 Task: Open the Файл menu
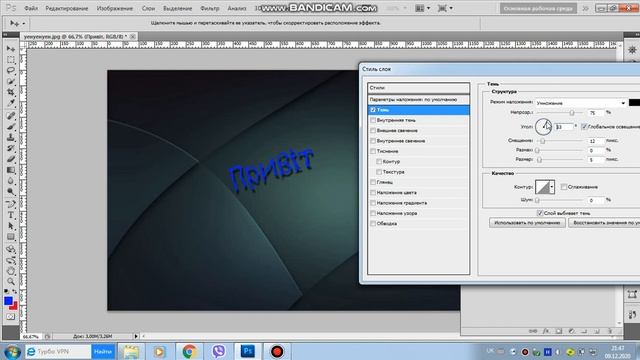31,8
